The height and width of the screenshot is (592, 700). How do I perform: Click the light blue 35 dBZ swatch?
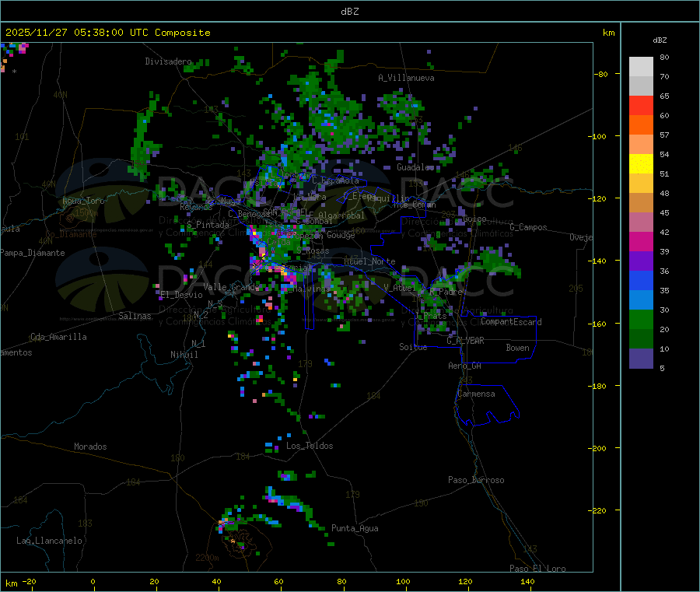[641, 300]
